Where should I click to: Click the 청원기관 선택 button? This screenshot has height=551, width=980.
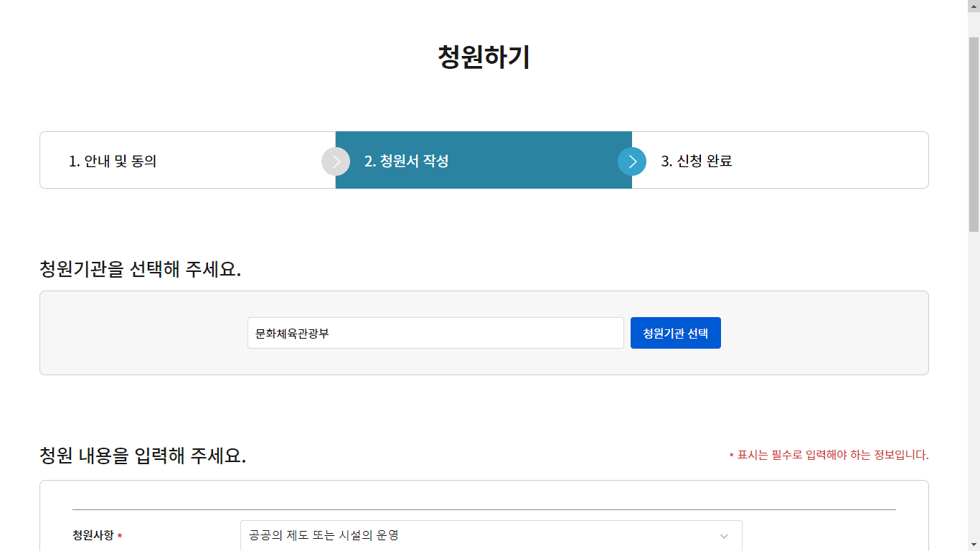(675, 333)
